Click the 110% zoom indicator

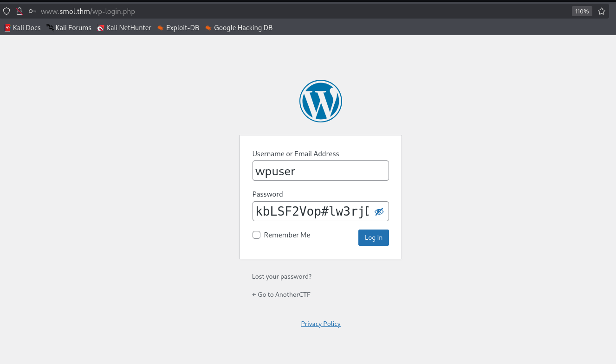582,11
